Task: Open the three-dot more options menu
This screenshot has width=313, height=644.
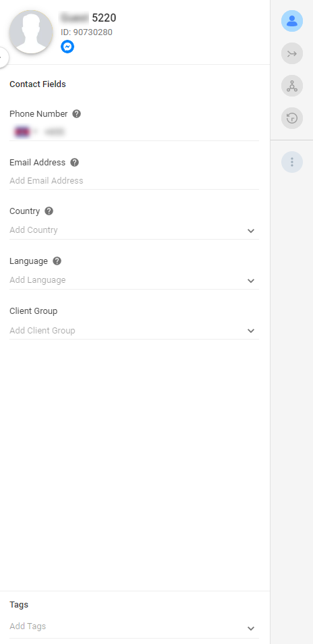Action: [x=291, y=162]
